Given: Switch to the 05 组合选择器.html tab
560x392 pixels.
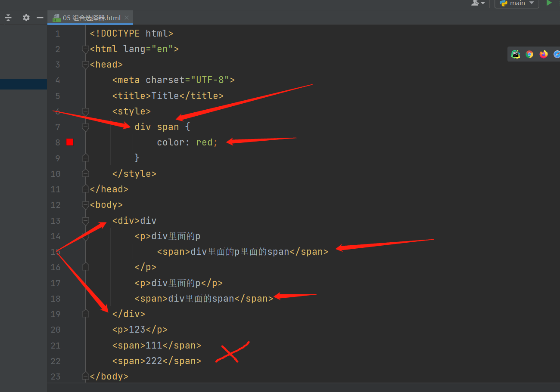Looking at the screenshot, I should [x=91, y=18].
